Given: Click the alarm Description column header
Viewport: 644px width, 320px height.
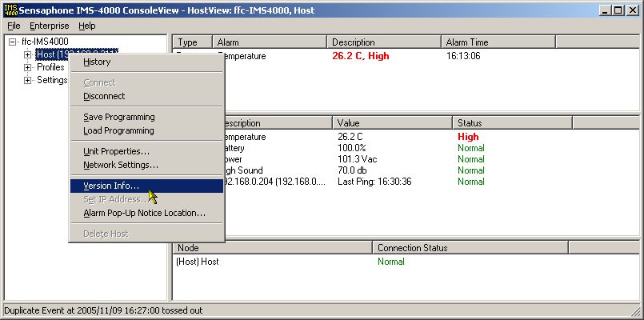Looking at the screenshot, I should [384, 42].
